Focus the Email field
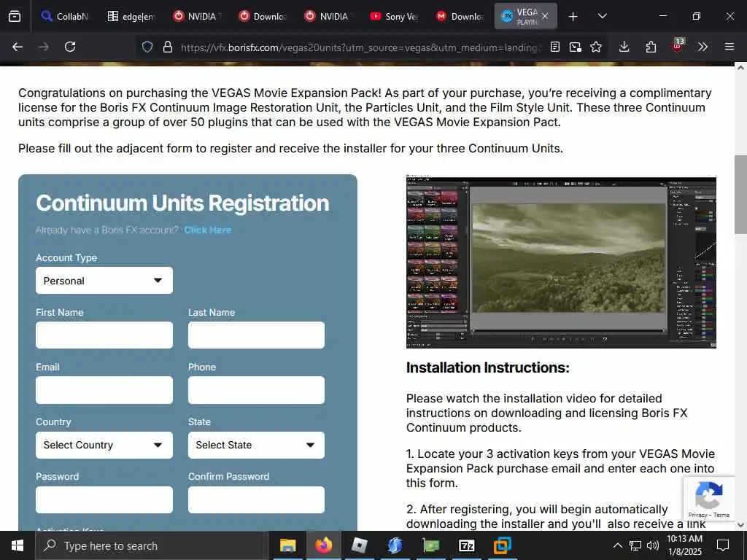Screen dimensions: 747x560 pyautogui.click(x=104, y=390)
